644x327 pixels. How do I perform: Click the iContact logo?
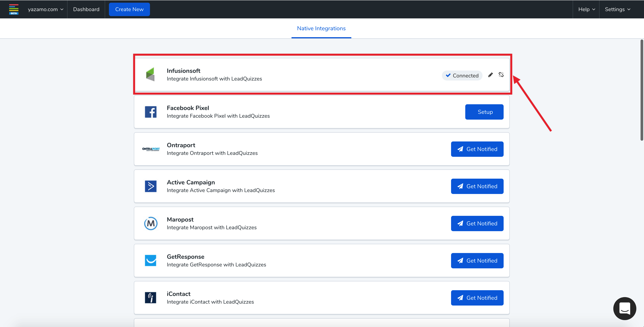pyautogui.click(x=151, y=298)
